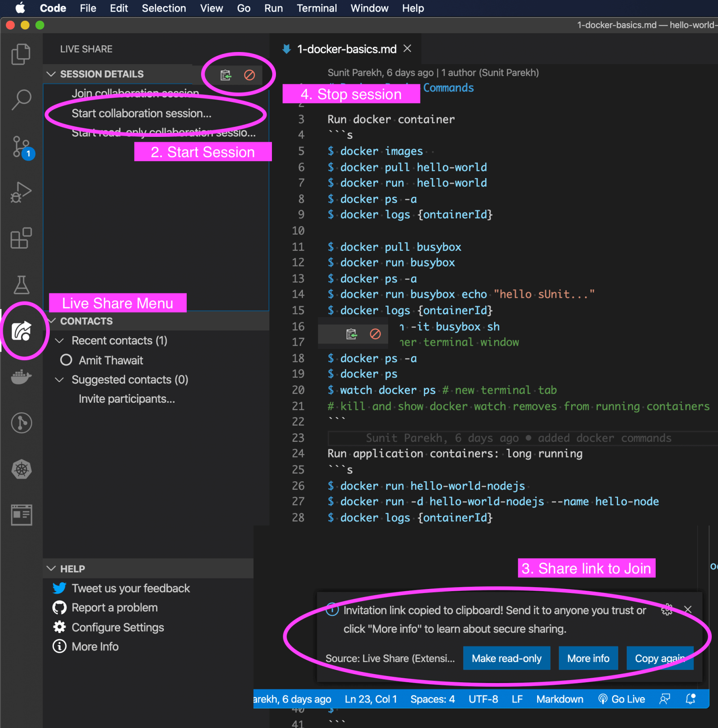Click Go Live in the status bar
This screenshot has height=728, width=718.
pos(622,699)
